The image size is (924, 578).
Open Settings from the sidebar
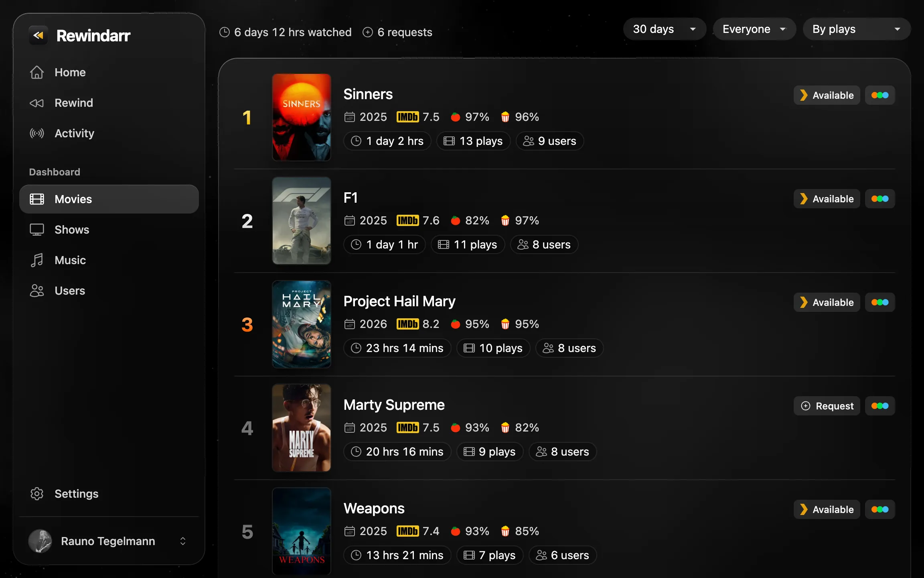pyautogui.click(x=109, y=494)
